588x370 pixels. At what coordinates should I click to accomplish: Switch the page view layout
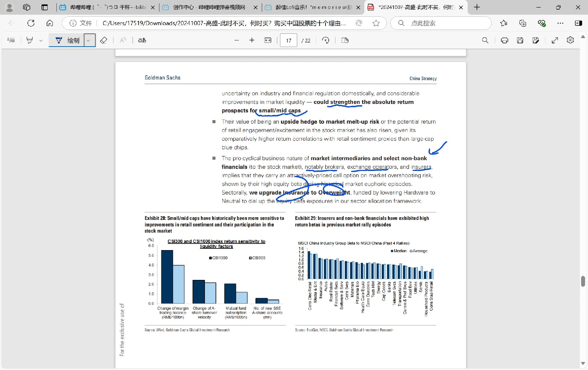pyautogui.click(x=345, y=40)
